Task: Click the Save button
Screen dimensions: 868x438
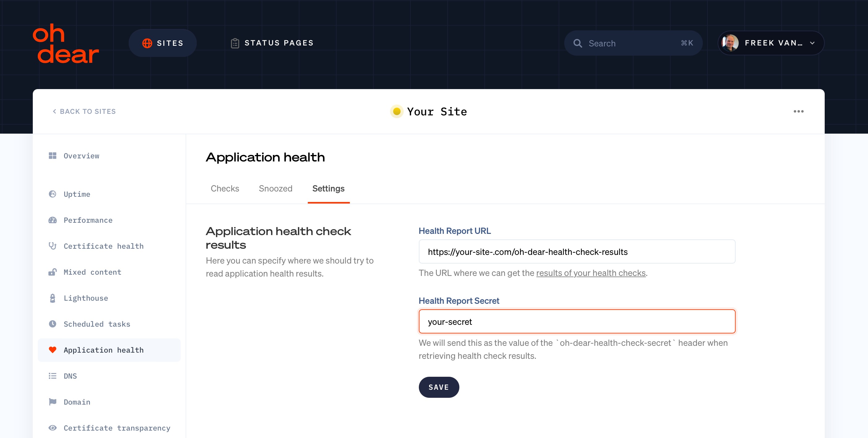Action: tap(439, 387)
